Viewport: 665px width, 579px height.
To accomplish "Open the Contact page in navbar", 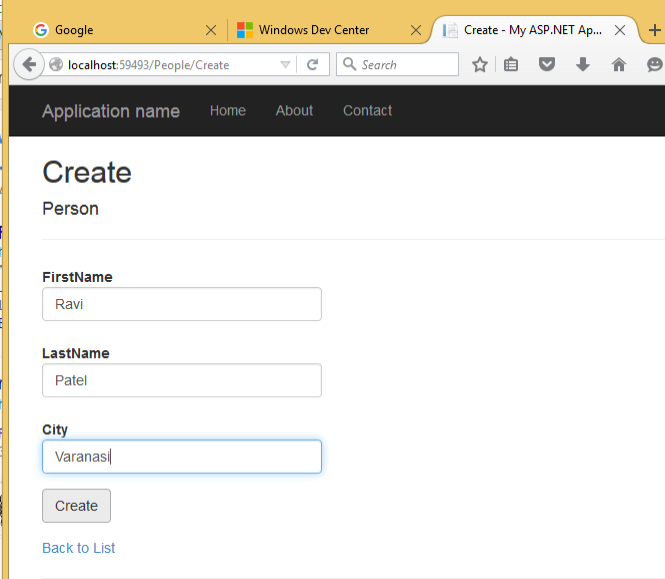I will point(367,110).
